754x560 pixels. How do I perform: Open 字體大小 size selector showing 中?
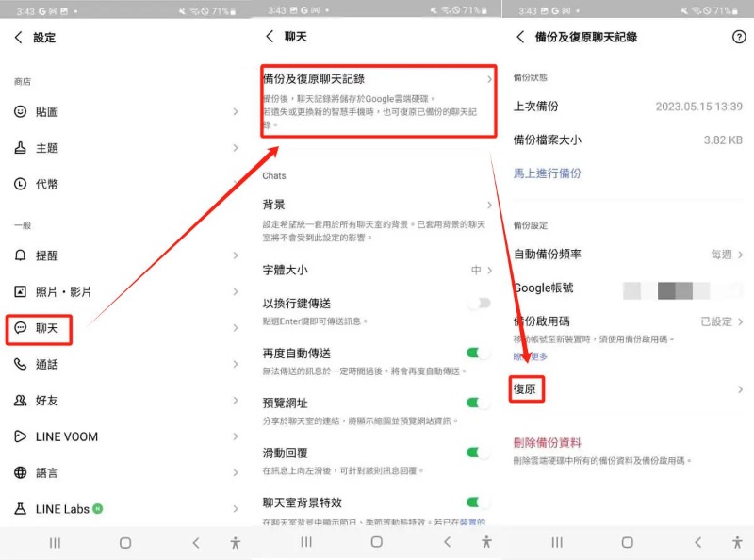(x=481, y=271)
